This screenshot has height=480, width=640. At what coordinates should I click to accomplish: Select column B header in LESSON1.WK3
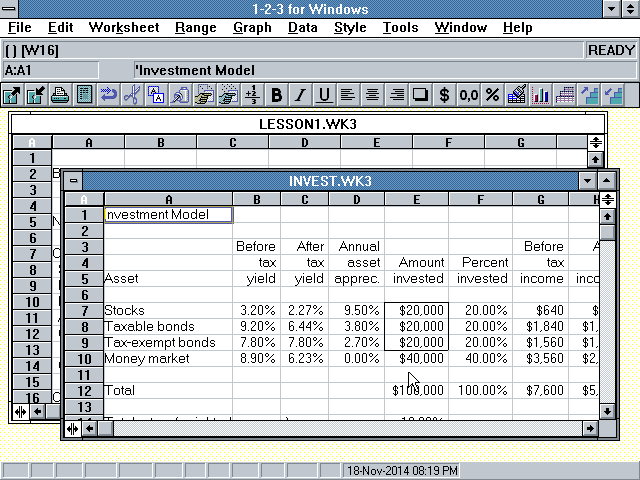point(161,142)
